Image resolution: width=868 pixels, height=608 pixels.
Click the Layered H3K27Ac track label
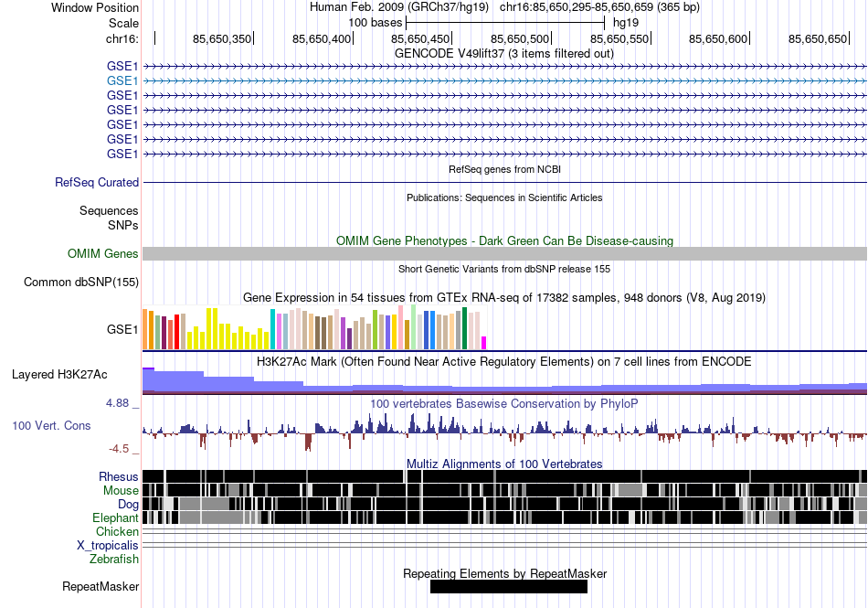point(59,374)
